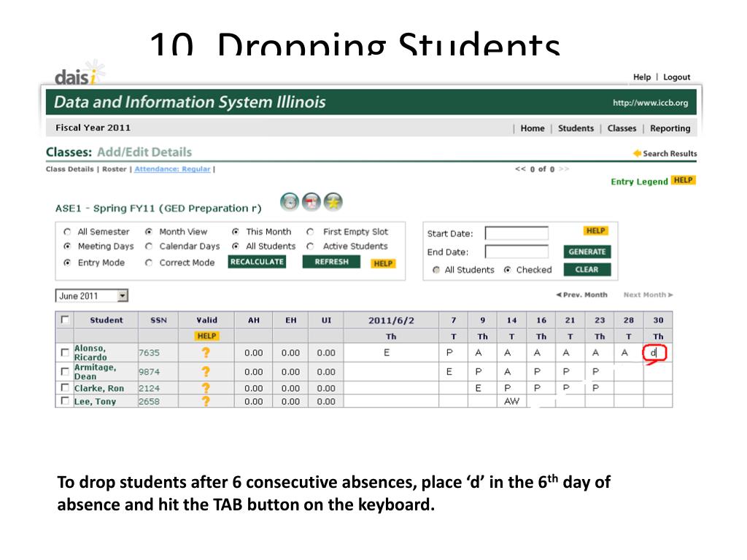Click the GENERATE button
This screenshot has height=560, width=747.
pos(587,252)
